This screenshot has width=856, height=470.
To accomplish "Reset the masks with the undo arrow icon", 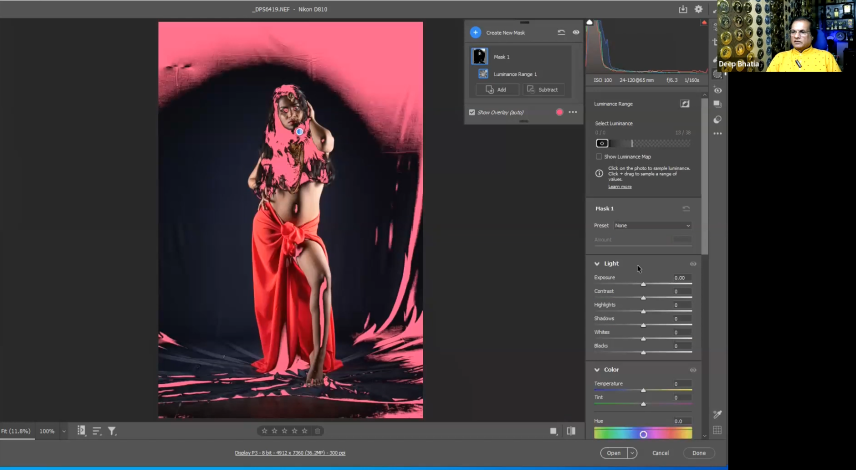I will click(x=561, y=33).
